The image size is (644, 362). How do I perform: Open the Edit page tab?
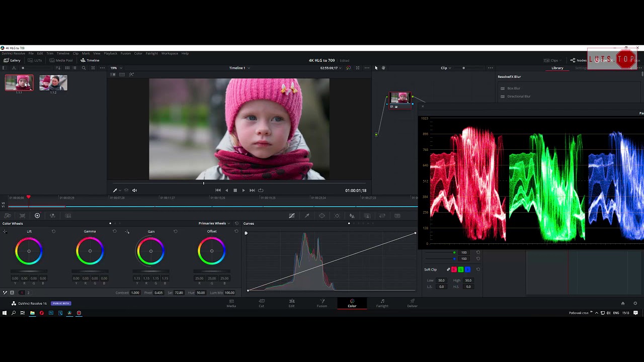(x=291, y=303)
